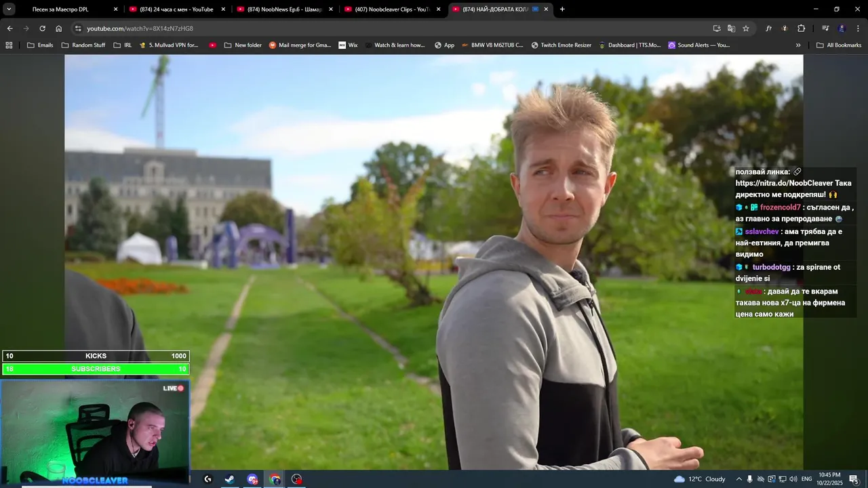Open Mail merge for Gmail bookmark
Viewport: 868px width, 488px height.
300,45
